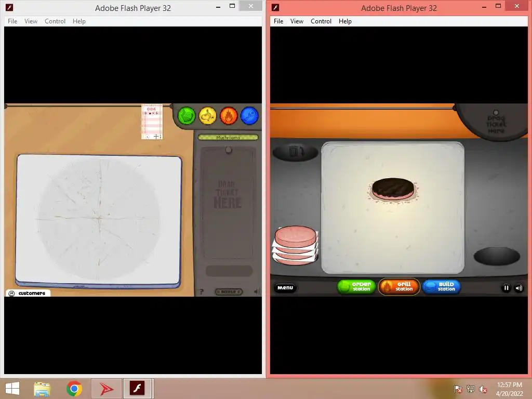The width and height of the screenshot is (532, 399).
Task: Click the Mushrooms topping label
Action: pos(228,137)
